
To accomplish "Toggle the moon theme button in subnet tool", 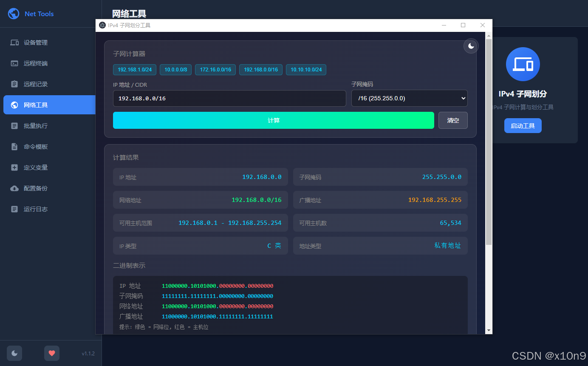I will 471,46.
